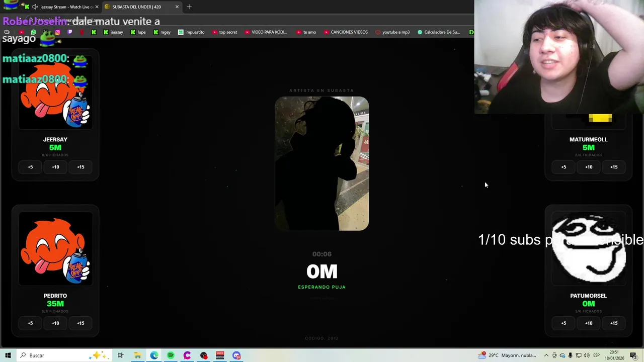
Task: Add +5 bid on MATURMEOLL card
Action: pyautogui.click(x=563, y=167)
